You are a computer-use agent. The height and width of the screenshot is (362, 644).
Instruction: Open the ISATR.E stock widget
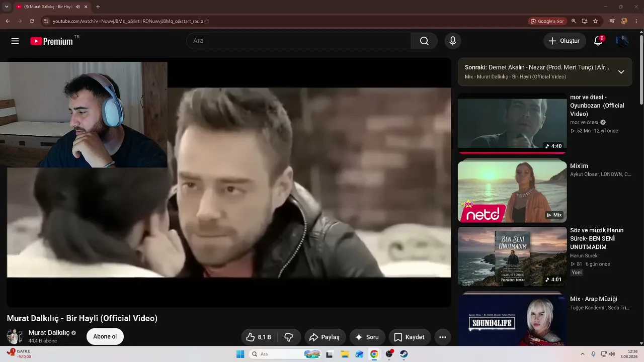click(19, 354)
